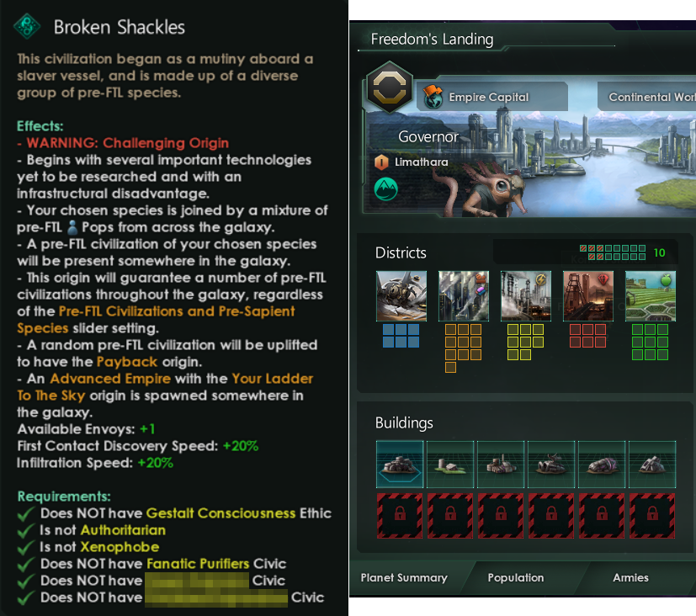Open the Armies tab
Screen dimensions: 696x616
coord(630,578)
